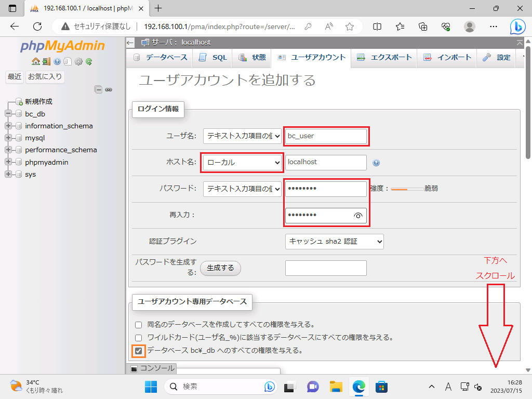Expand the information_schema database tree
The width and height of the screenshot is (532, 399).
pos(8,126)
